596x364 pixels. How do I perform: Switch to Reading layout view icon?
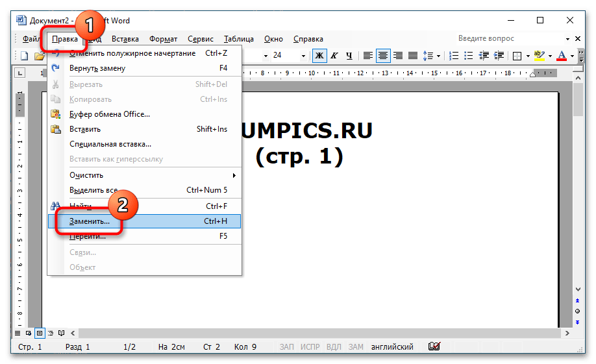coord(61,334)
